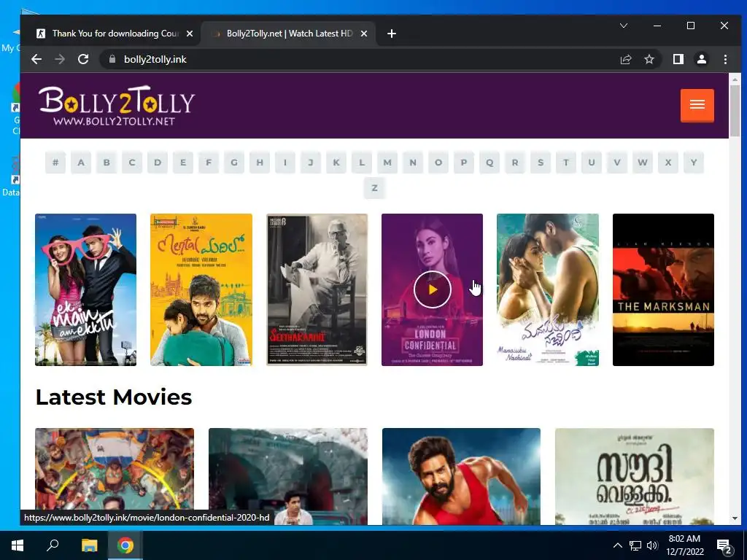Screen dimensions: 747x560
Task: Click the Bolly2Tolly site logo
Action: (117, 105)
